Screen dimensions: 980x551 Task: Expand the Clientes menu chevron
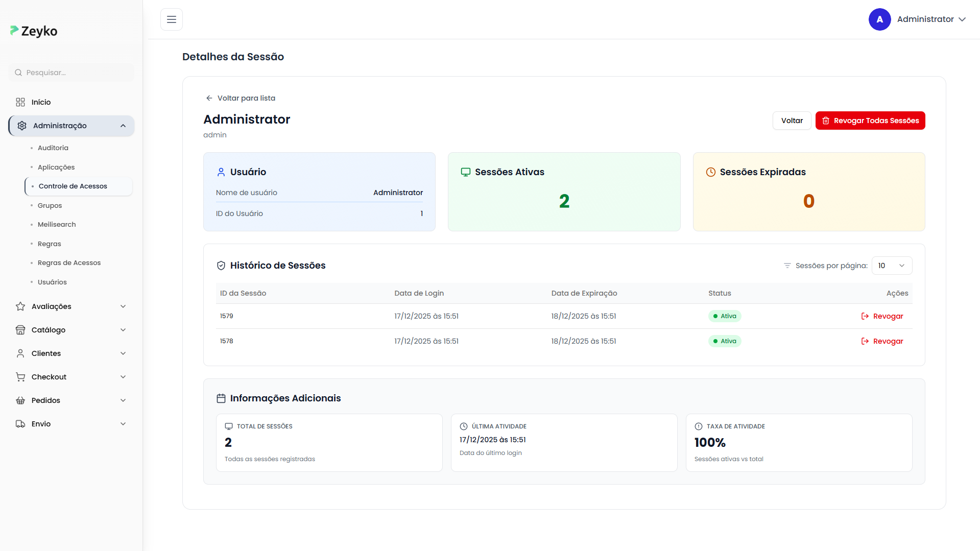[123, 353]
